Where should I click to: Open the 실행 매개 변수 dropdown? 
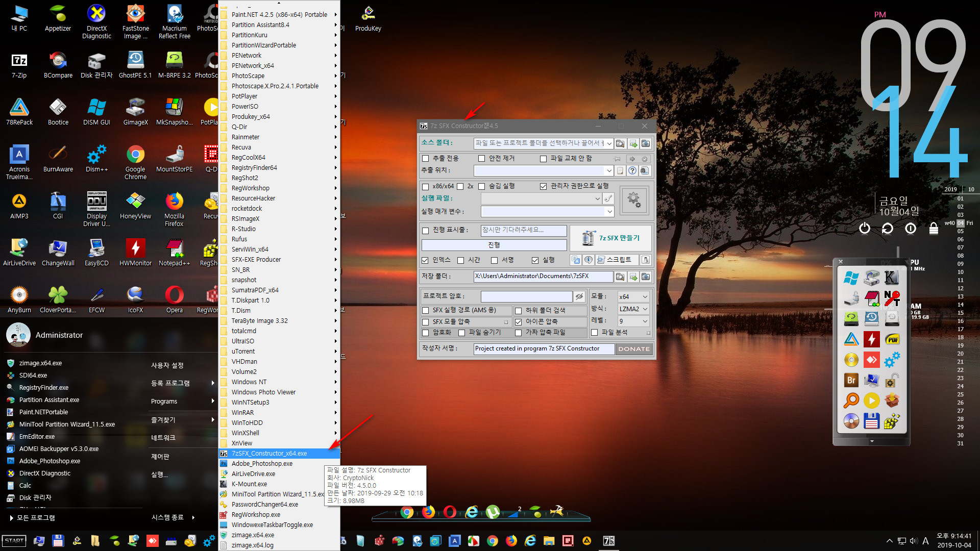click(609, 211)
